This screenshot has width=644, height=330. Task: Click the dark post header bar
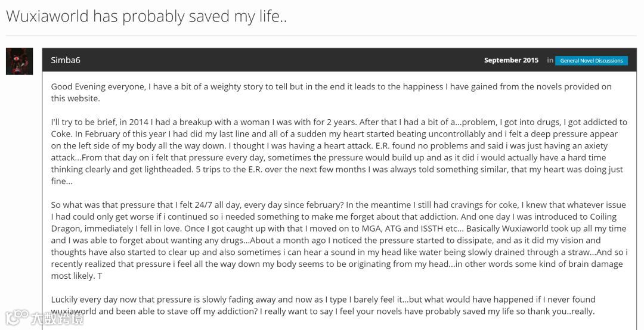298,60
